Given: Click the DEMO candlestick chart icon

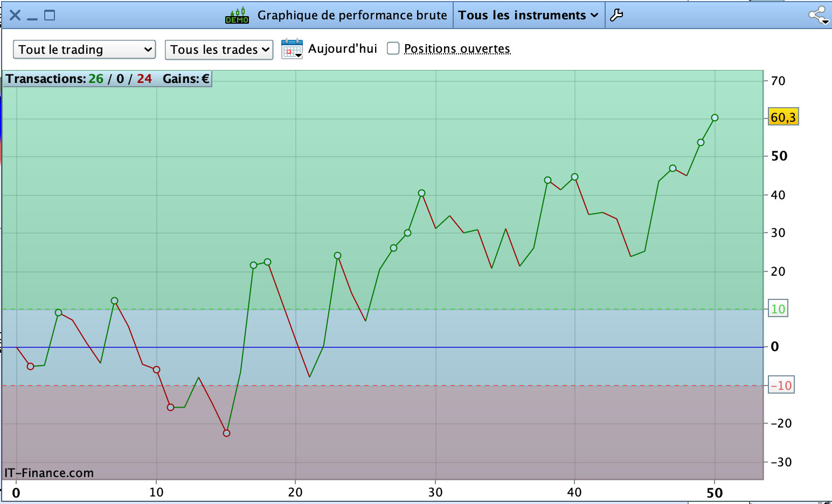Looking at the screenshot, I should (237, 15).
